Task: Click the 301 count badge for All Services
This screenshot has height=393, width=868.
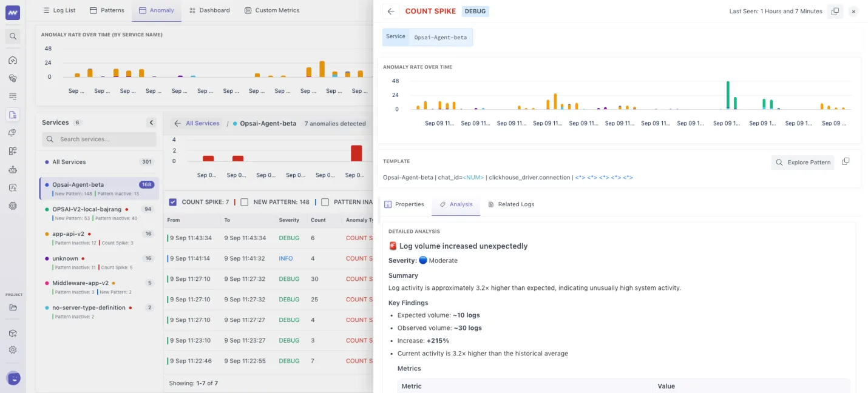Action: pos(146,162)
